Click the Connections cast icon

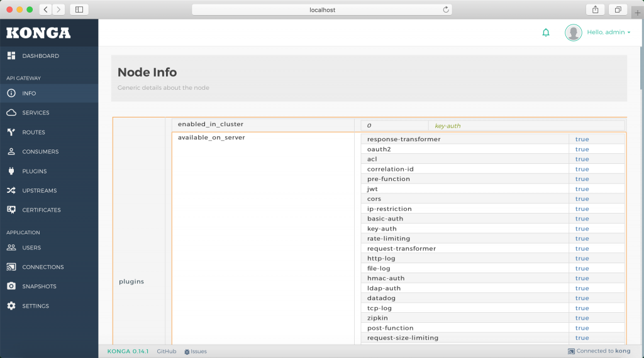(11, 267)
